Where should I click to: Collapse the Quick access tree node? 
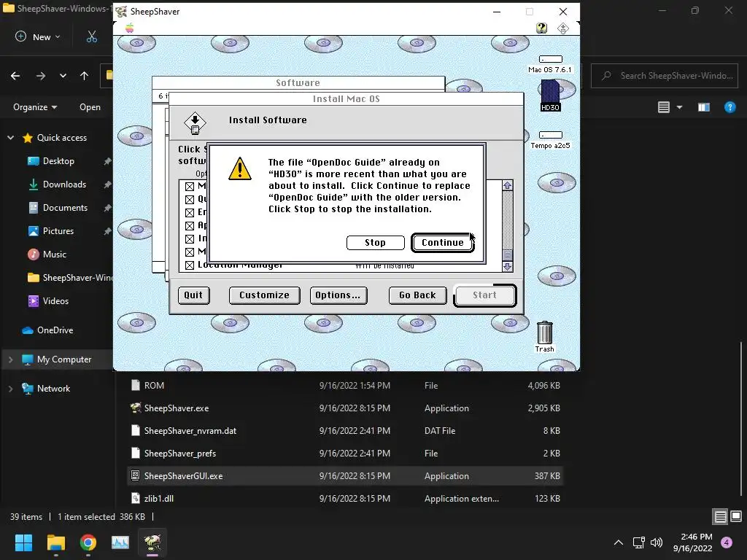tap(10, 138)
